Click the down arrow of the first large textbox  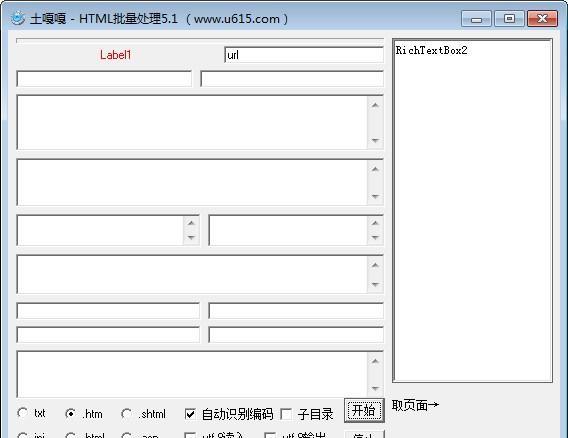coord(375,140)
